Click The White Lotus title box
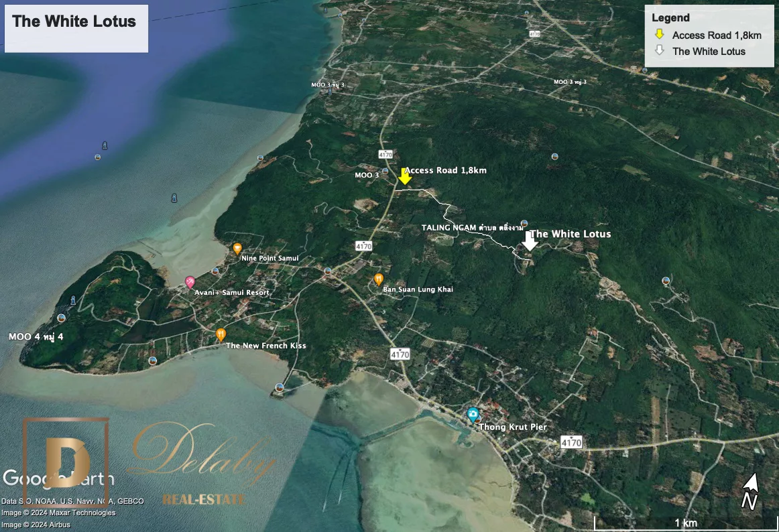The width and height of the screenshot is (779, 532). pos(76,28)
